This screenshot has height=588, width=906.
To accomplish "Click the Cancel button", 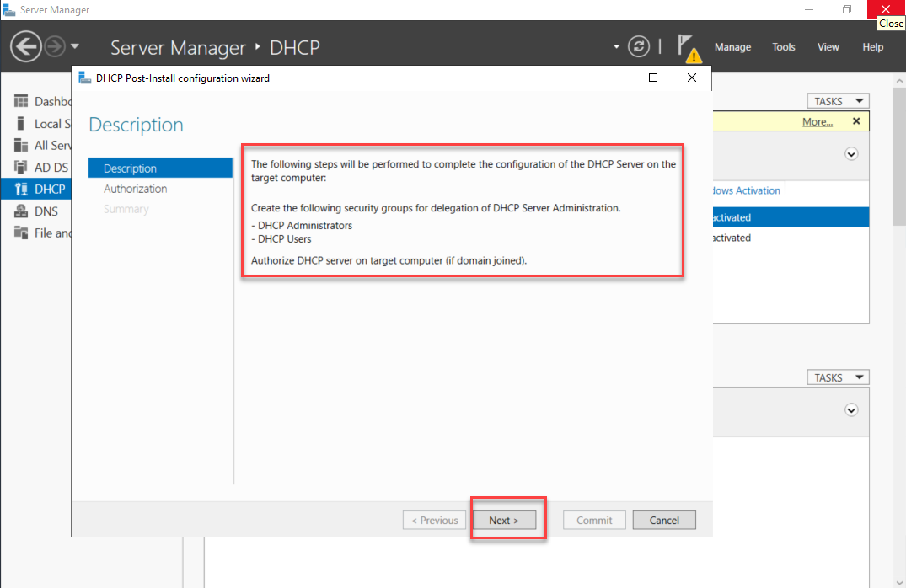I will click(x=664, y=520).
